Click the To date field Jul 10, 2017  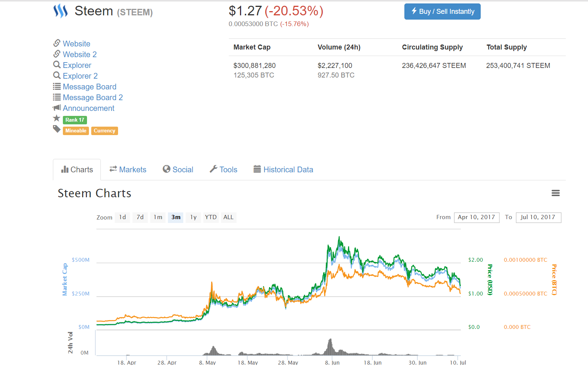[x=538, y=218]
